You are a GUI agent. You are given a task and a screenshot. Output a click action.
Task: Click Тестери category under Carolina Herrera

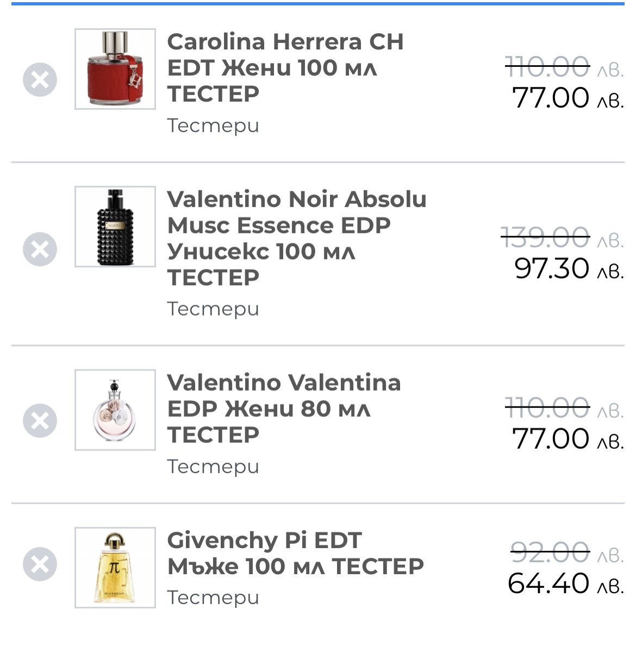(x=213, y=125)
